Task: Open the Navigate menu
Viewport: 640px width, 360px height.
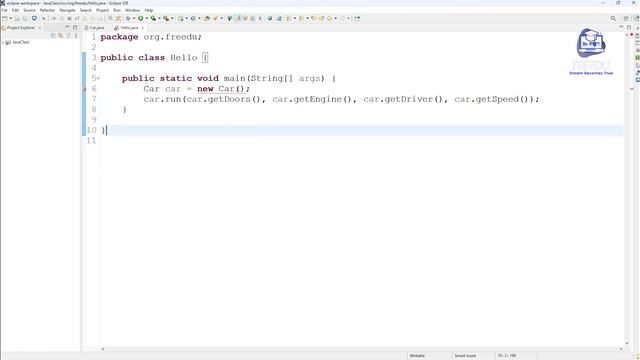Action: tap(67, 10)
